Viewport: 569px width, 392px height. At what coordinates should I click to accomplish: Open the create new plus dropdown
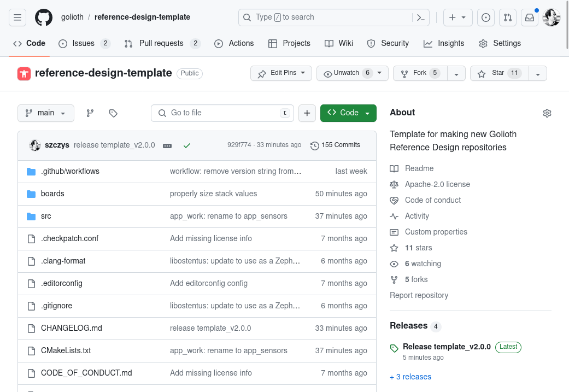[457, 17]
